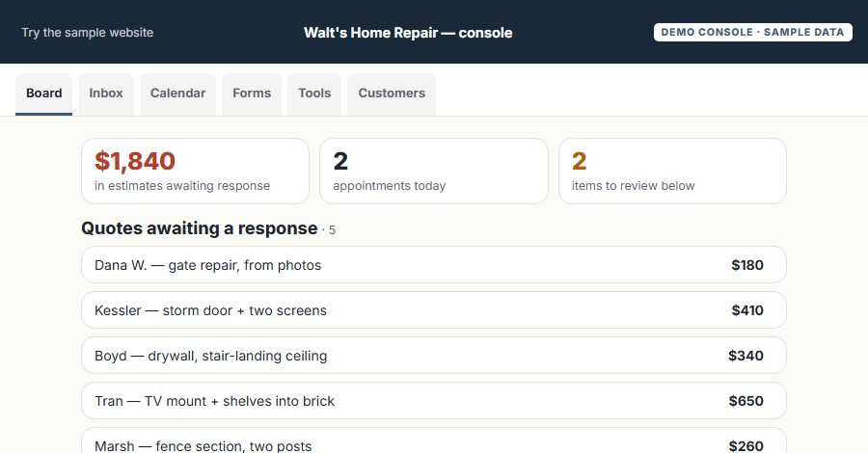This screenshot has height=453, width=868.
Task: Open Dana W. gate repair quote
Action: tap(434, 265)
